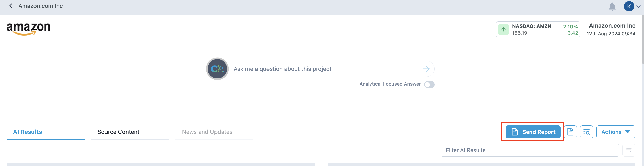This screenshot has width=644, height=166.
Task: Open the Source Content tab
Action: (118, 132)
